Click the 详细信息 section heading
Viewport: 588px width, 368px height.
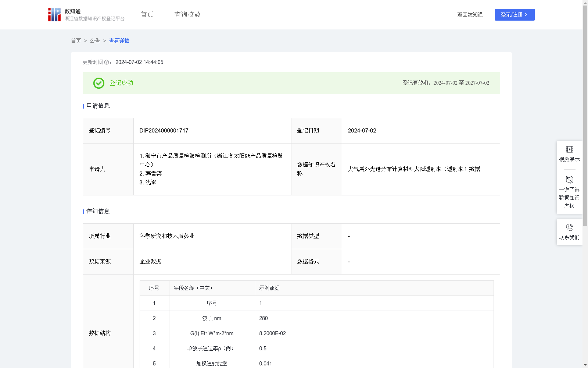98,211
